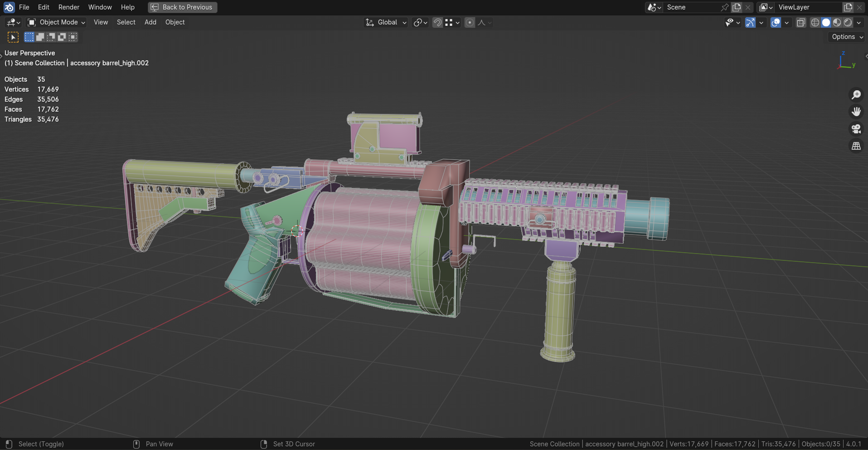Choose the Intersect selection mode icon
This screenshot has width=868, height=450.
coord(73,37)
